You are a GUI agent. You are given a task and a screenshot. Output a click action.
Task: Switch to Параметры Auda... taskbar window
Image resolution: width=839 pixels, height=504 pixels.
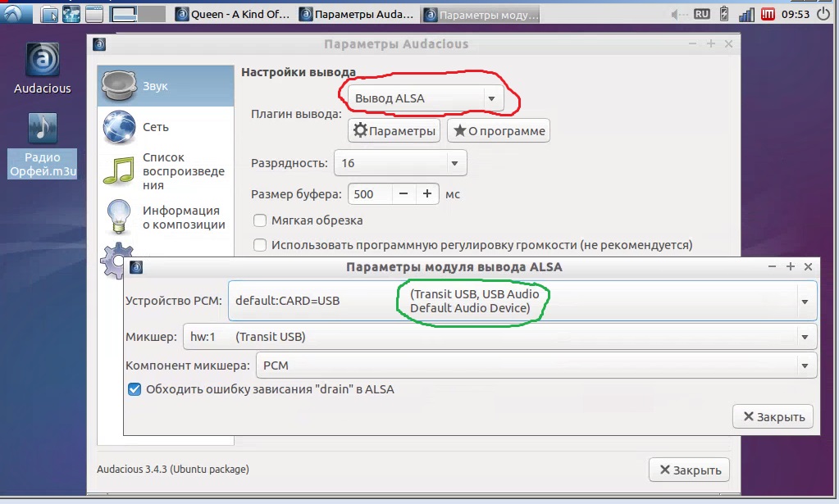click(358, 15)
